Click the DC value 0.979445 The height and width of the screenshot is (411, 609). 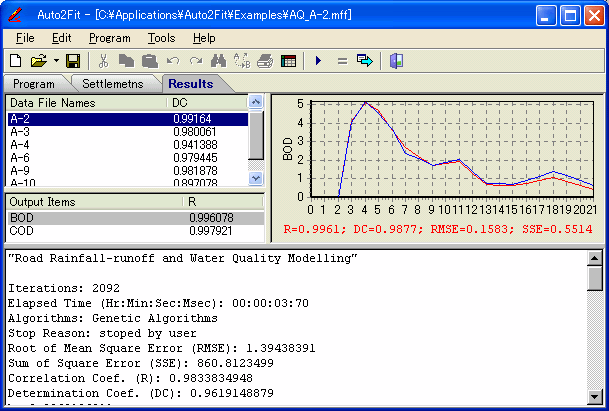click(195, 158)
